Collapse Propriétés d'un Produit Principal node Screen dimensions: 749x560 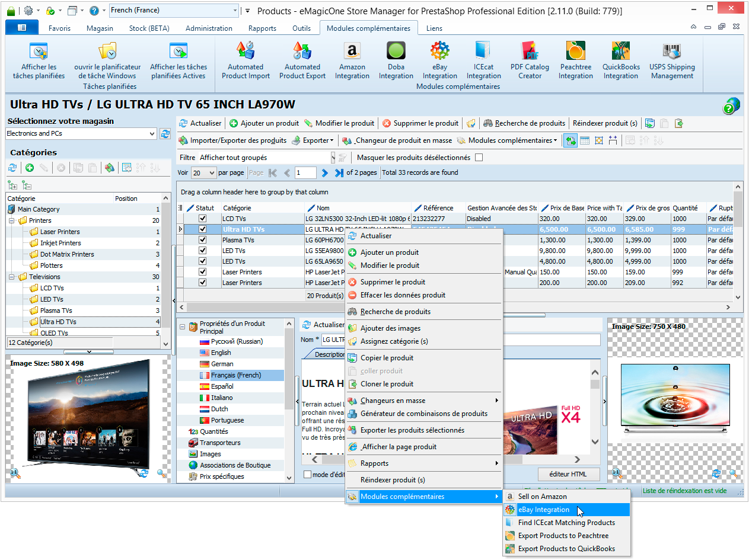tap(183, 327)
